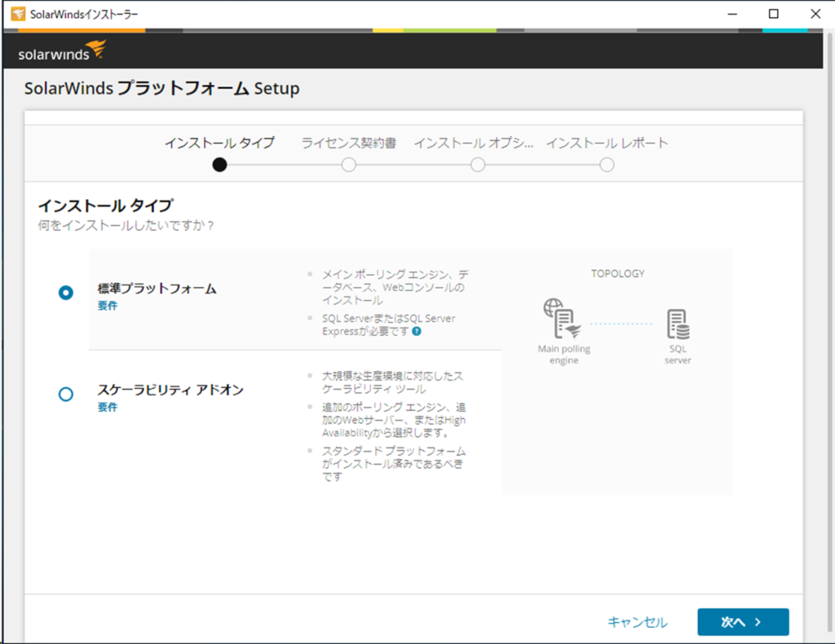Click the TOPOLOGY heading
The height and width of the screenshot is (644, 835).
[618, 274]
